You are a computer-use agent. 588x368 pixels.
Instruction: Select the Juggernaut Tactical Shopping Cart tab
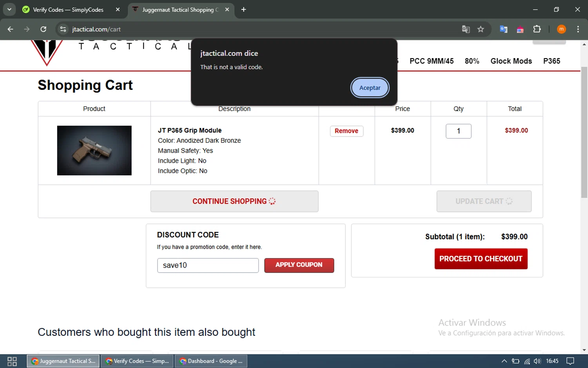pyautogui.click(x=180, y=9)
